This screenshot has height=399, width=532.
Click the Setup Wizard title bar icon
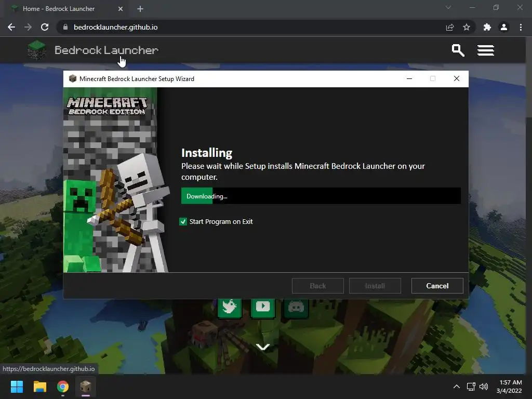[73, 79]
